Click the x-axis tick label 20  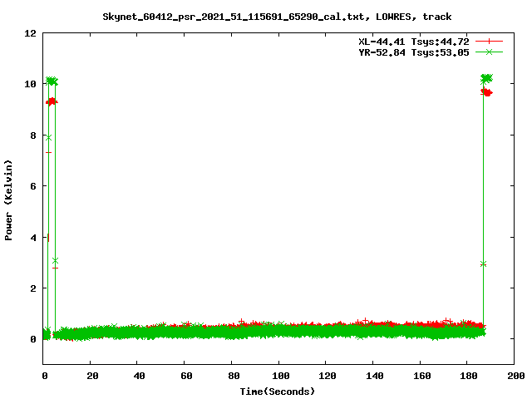click(92, 376)
